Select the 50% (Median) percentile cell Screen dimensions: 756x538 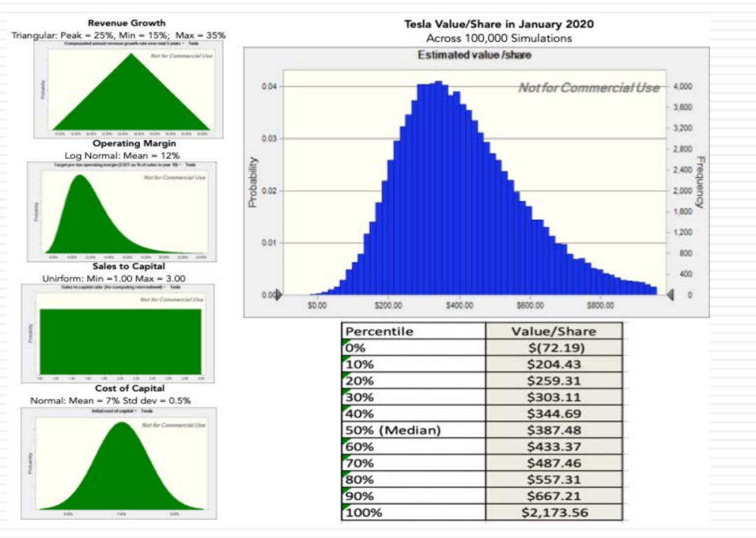pos(414,430)
